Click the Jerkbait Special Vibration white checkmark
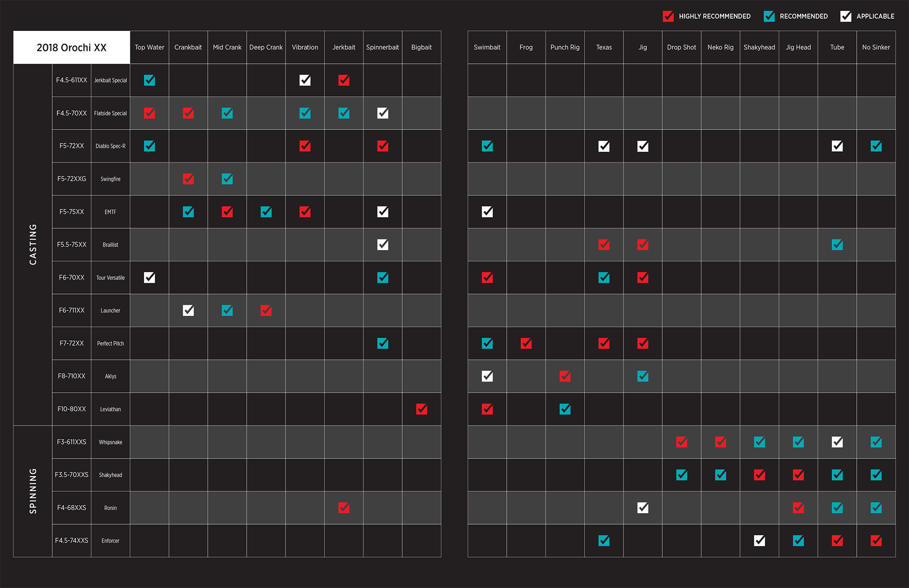This screenshot has width=909, height=588. pos(305,80)
